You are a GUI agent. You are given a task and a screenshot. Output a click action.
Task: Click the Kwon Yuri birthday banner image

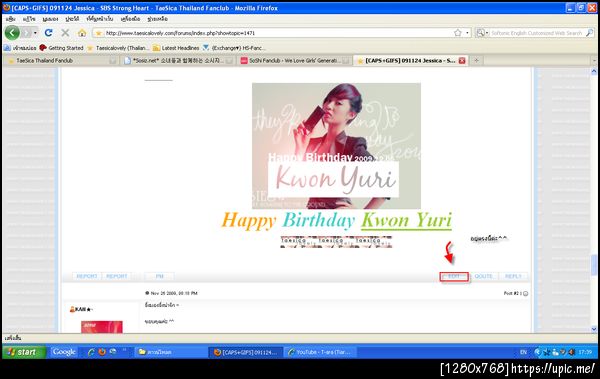[x=336, y=146]
